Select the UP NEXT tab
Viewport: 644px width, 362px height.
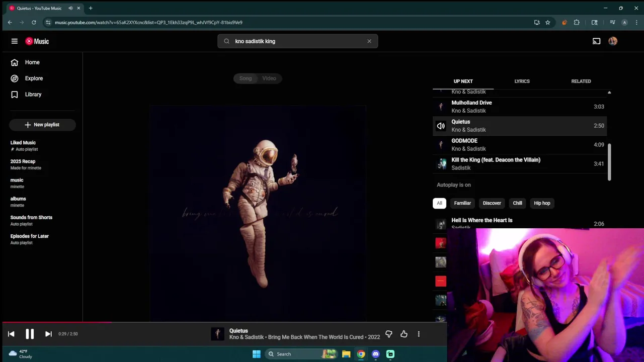point(463,81)
